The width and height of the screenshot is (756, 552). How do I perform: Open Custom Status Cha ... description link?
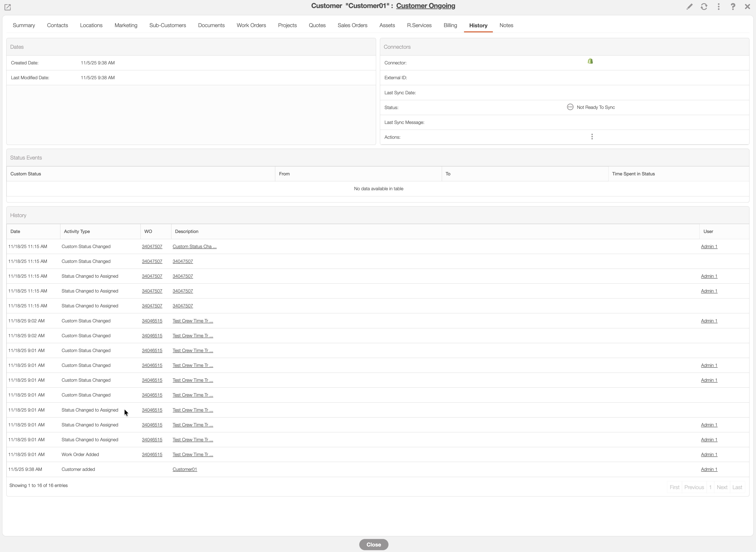click(x=194, y=246)
